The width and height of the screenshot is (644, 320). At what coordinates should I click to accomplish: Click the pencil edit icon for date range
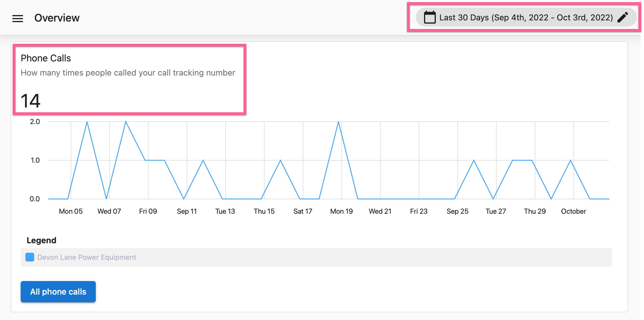[x=623, y=17]
